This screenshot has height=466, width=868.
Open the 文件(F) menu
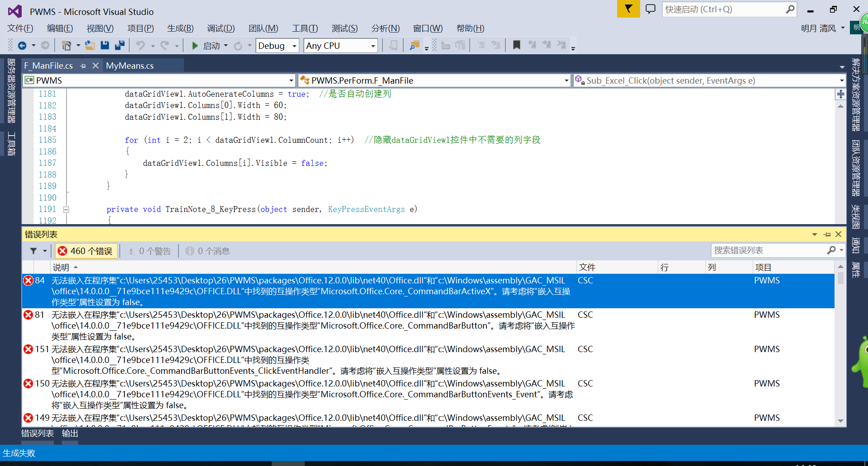click(20, 28)
